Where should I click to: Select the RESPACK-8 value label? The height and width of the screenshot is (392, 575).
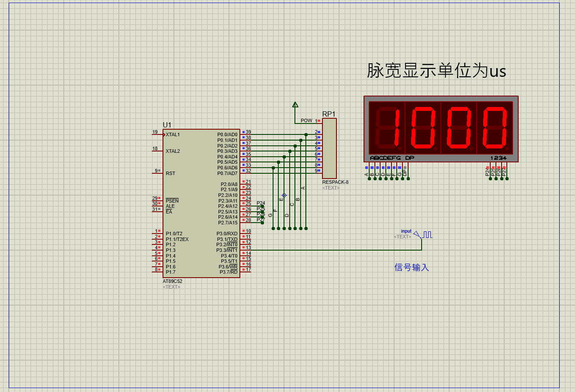click(336, 182)
